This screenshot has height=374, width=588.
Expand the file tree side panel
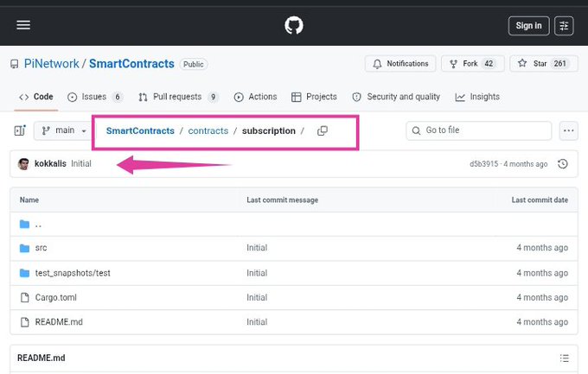[x=20, y=130]
